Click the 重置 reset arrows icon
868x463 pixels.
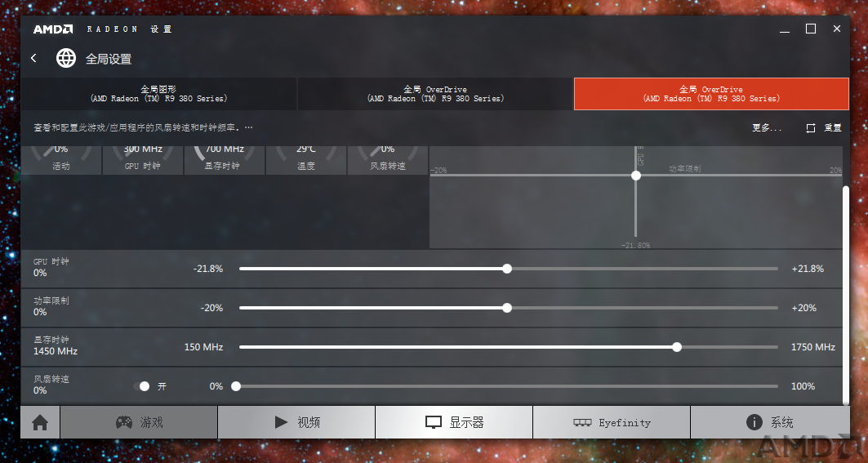(810, 128)
